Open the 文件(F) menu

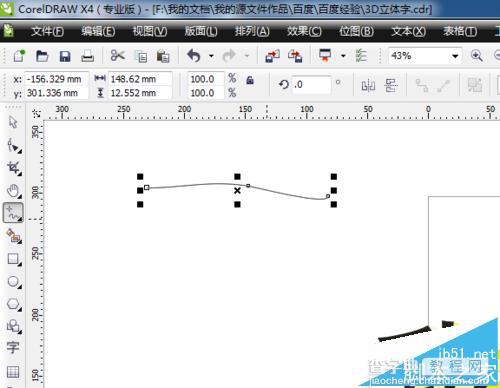[x=47, y=31]
